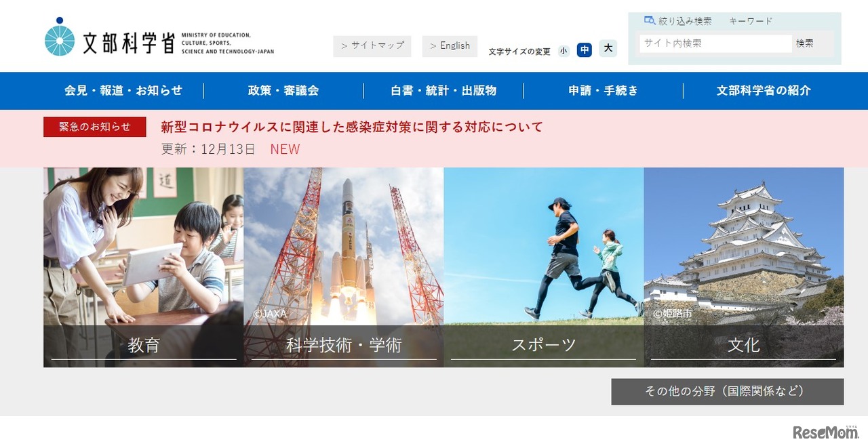Click inside the サイト内検索 search field

click(x=715, y=43)
